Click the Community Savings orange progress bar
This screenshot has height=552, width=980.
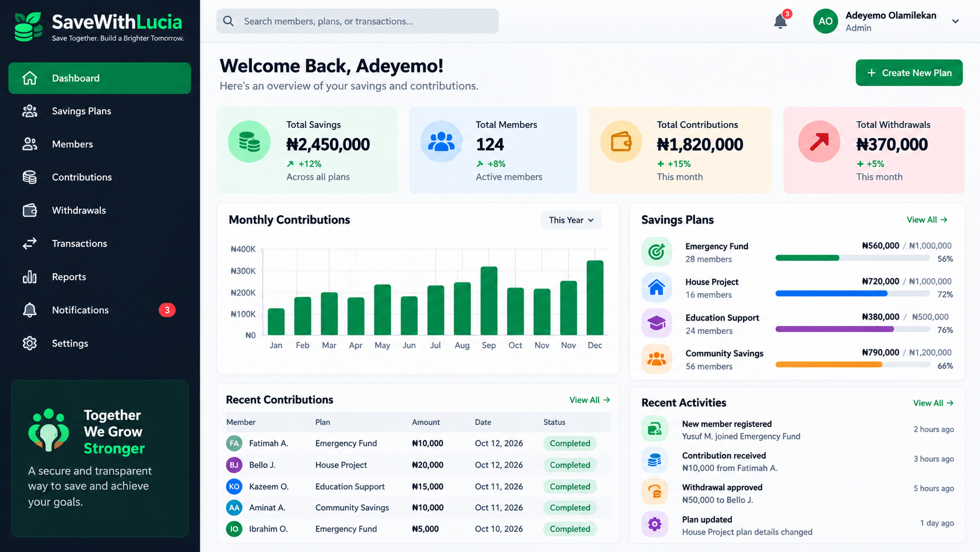click(829, 365)
